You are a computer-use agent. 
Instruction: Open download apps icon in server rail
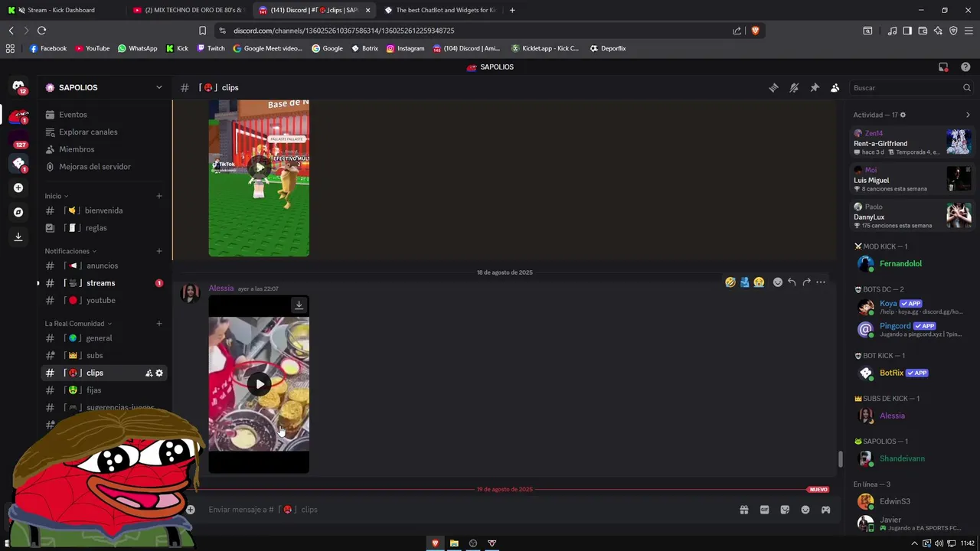pyautogui.click(x=18, y=236)
